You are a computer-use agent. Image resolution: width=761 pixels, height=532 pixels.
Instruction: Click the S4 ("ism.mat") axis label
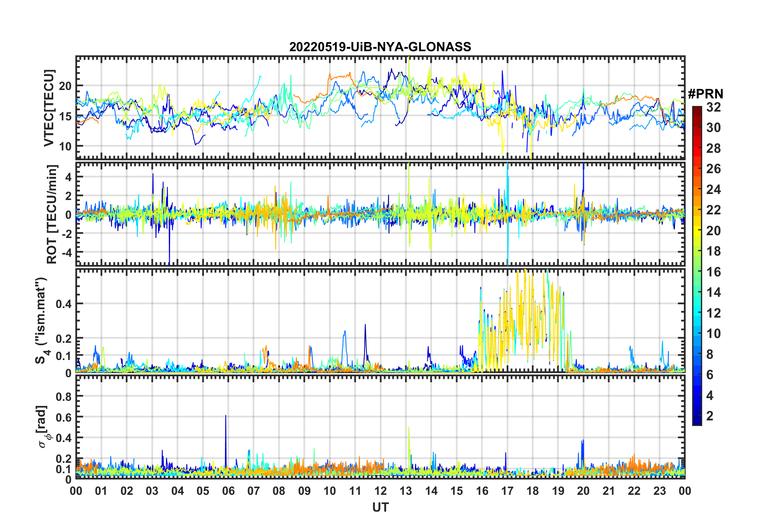tap(41, 321)
